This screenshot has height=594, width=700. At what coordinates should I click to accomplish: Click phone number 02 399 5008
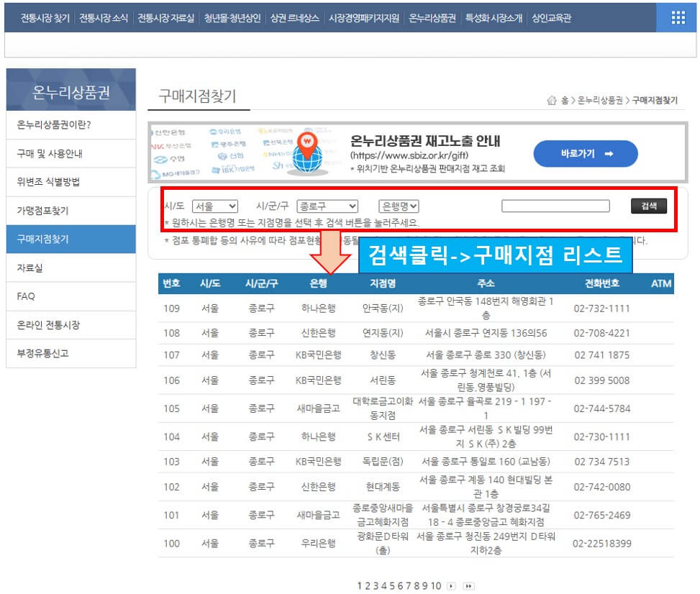pos(601,380)
